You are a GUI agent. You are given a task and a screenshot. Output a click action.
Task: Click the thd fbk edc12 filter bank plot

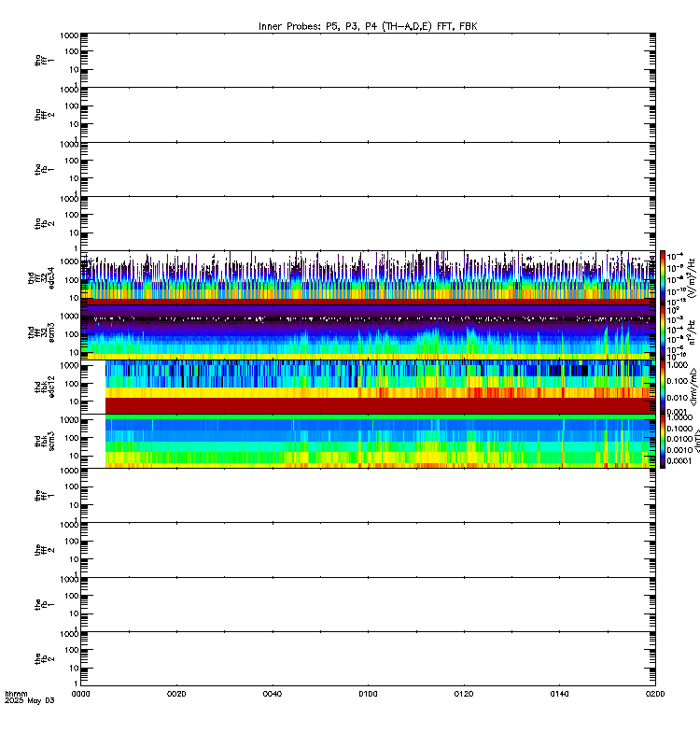pyautogui.click(x=368, y=387)
